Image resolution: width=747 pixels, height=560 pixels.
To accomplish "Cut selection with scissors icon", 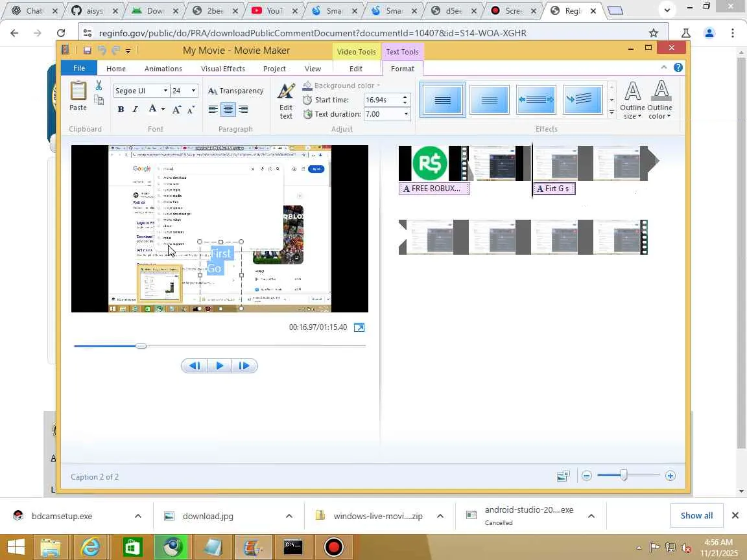I will [x=99, y=86].
